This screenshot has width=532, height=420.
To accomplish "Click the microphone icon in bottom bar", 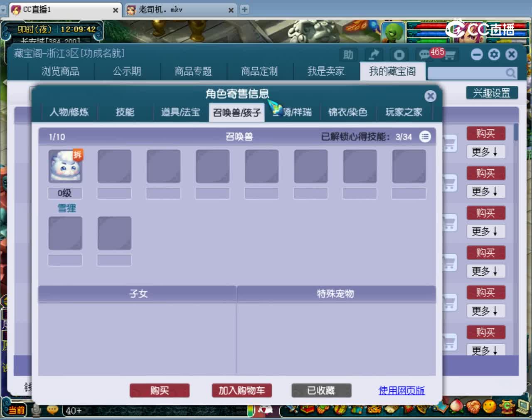I will pos(37,410).
